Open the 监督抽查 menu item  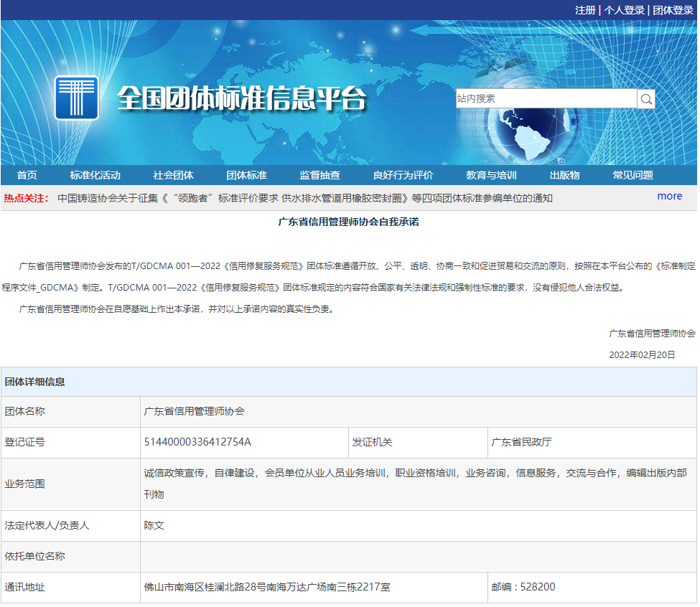pos(319,176)
